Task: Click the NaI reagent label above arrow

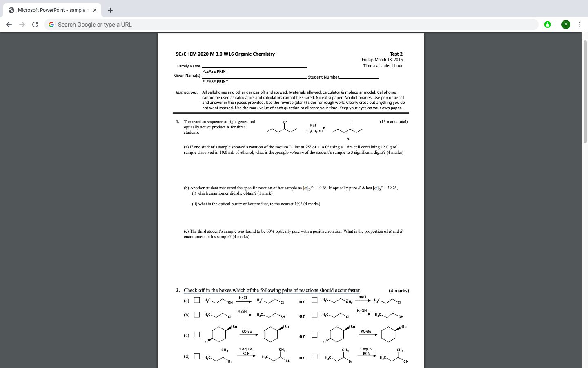Action: point(313,126)
